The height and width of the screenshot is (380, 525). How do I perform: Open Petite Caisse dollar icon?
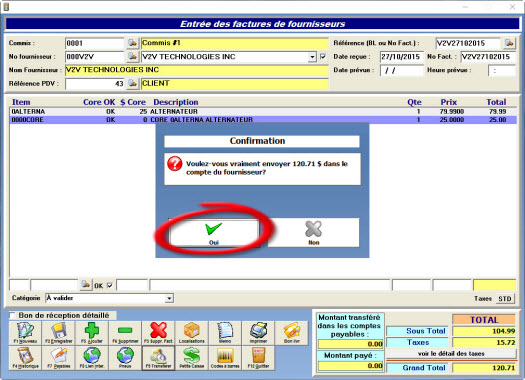192,358
